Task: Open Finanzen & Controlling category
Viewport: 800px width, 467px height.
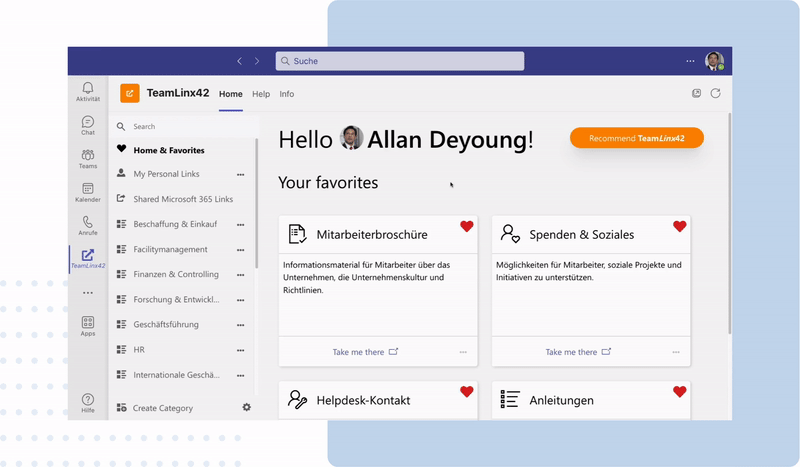Action: (176, 274)
